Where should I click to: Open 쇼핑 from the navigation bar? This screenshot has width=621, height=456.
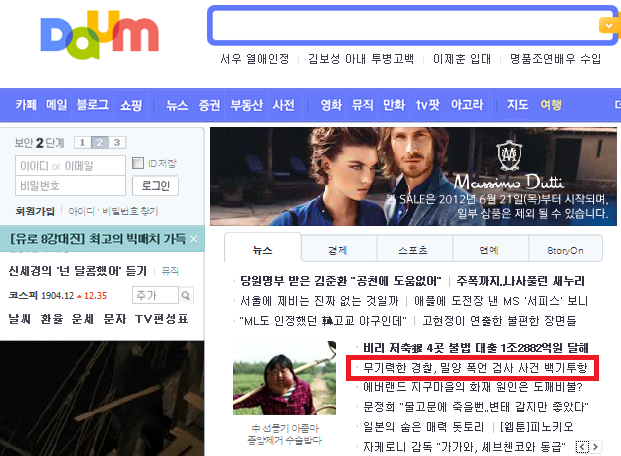[131, 105]
